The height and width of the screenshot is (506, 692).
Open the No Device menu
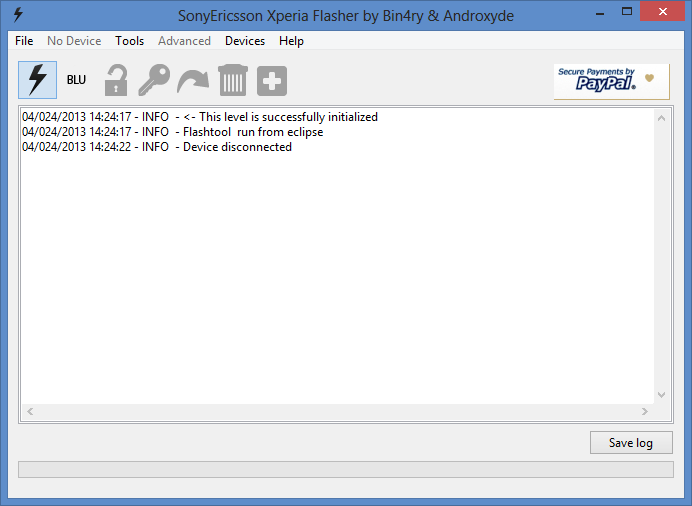click(x=74, y=41)
